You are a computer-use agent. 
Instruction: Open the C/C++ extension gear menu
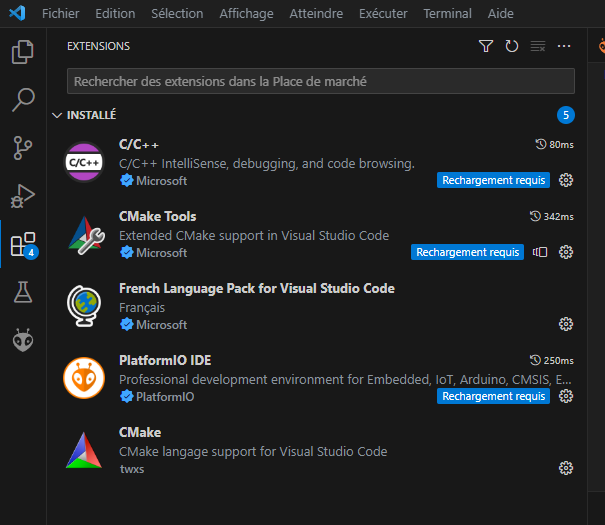[x=566, y=180]
